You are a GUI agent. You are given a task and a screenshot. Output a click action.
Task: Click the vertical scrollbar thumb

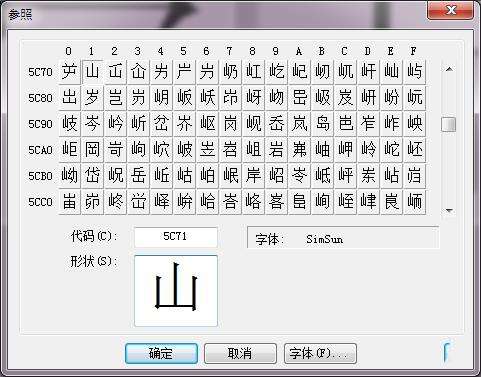449,124
